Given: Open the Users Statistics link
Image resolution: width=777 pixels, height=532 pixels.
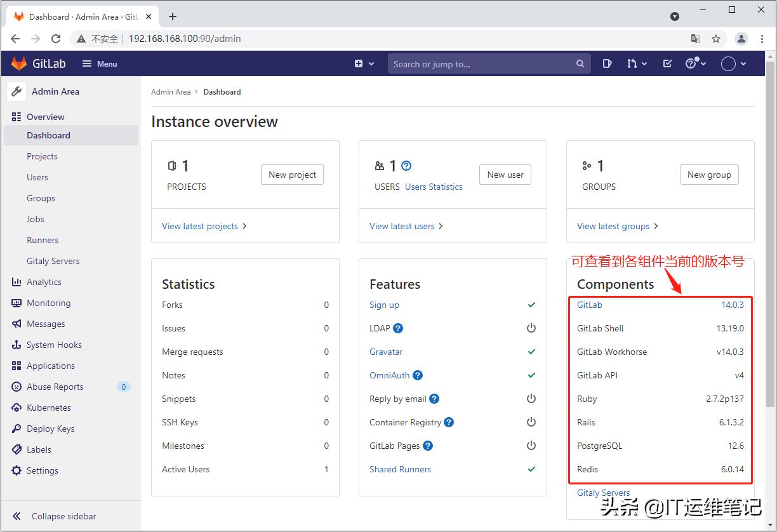Looking at the screenshot, I should pos(434,187).
